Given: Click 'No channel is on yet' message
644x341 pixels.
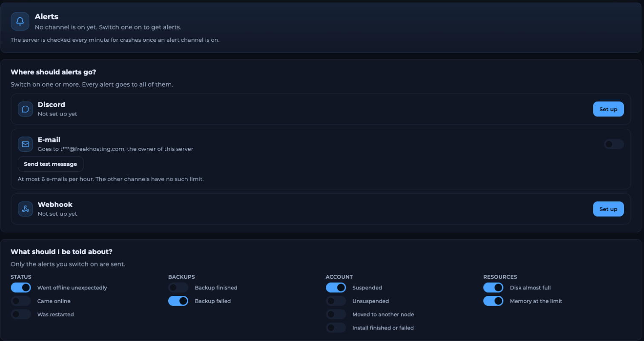Looking at the screenshot, I should (108, 27).
